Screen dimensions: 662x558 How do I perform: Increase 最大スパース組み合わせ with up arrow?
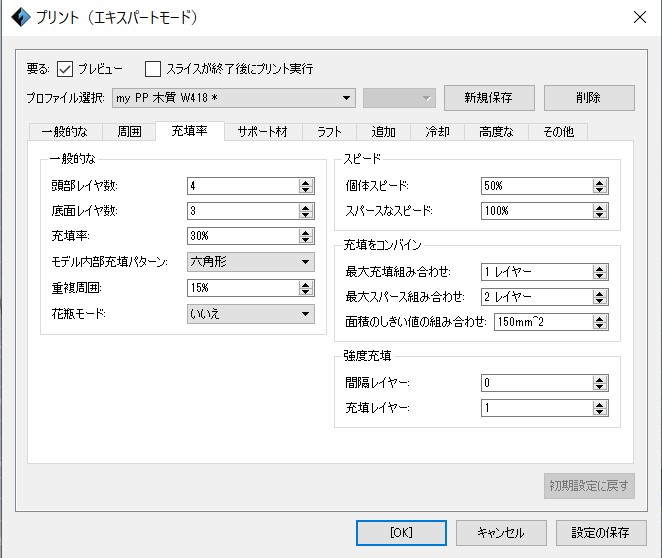tap(600, 293)
